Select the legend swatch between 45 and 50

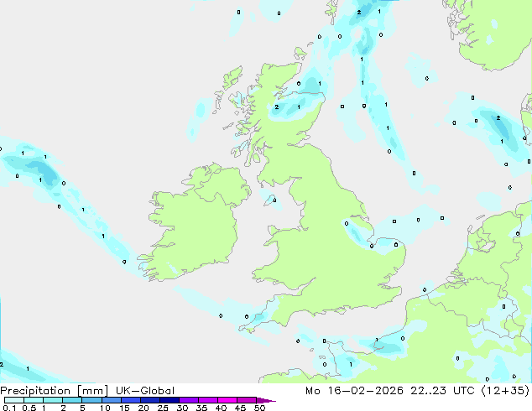[247, 400]
